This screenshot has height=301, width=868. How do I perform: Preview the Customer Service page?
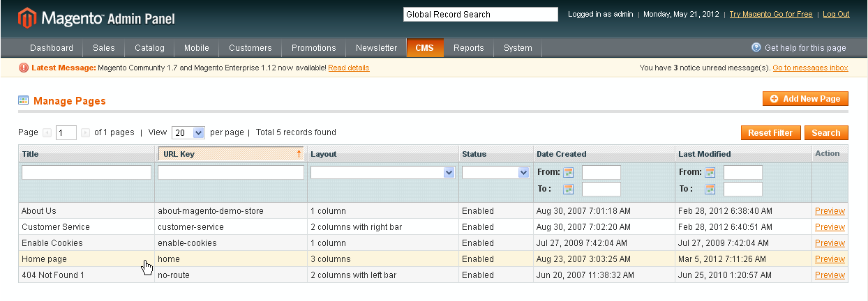pyautogui.click(x=830, y=227)
